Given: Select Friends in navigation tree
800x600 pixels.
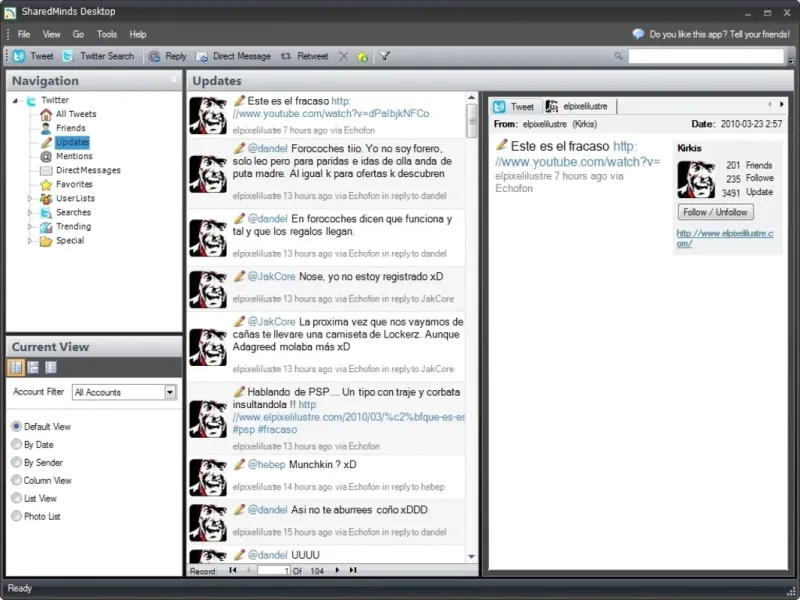Looking at the screenshot, I should [x=70, y=128].
